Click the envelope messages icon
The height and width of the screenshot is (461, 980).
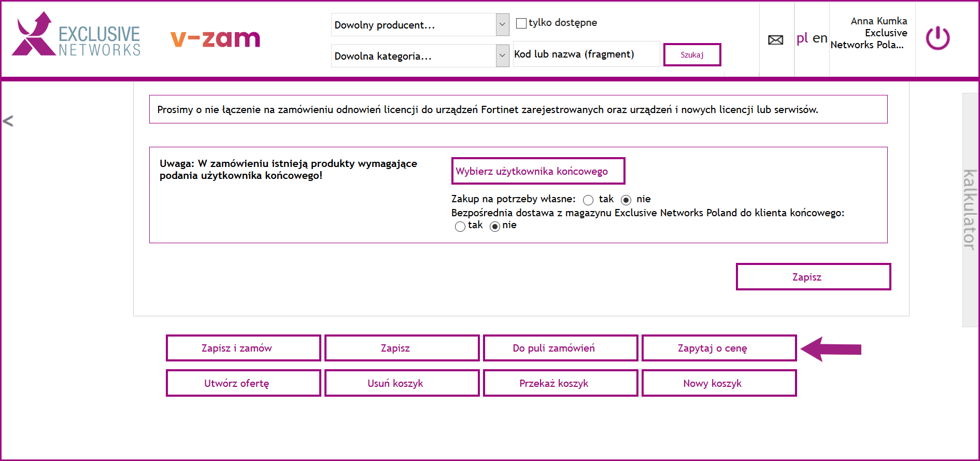pyautogui.click(x=775, y=40)
